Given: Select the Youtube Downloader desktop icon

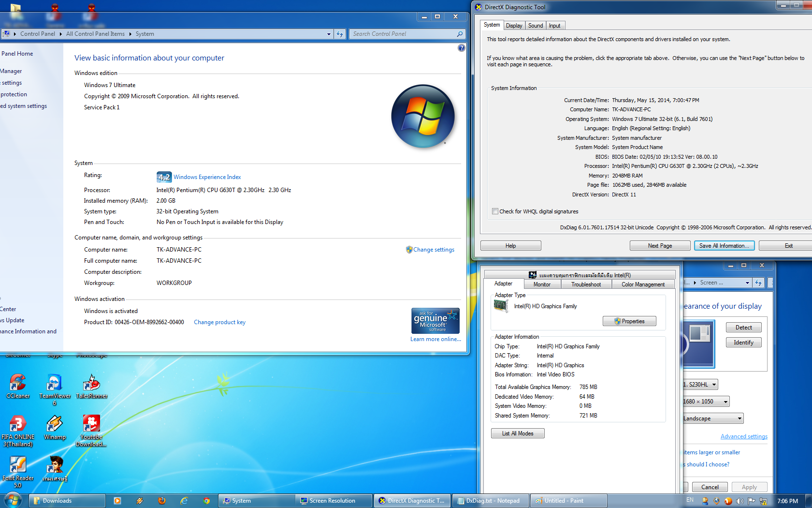Looking at the screenshot, I should pyautogui.click(x=91, y=431).
